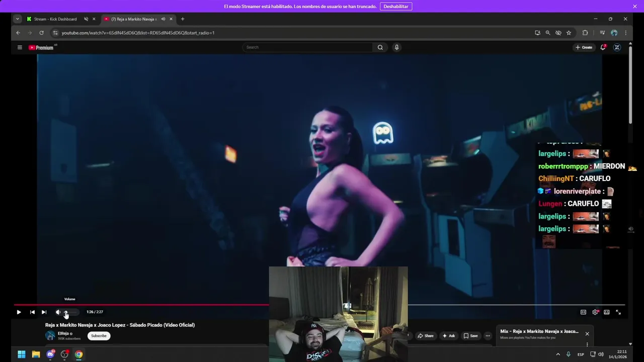644x362 pixels.
Task: Play the YouTube video
Action: (x=19, y=312)
